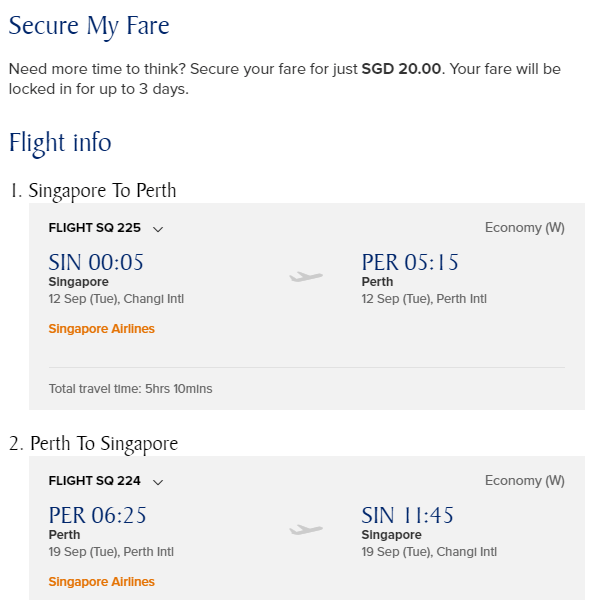Click the PER 05:15 arrival time
The width and height of the screenshot is (590, 600).
410,262
